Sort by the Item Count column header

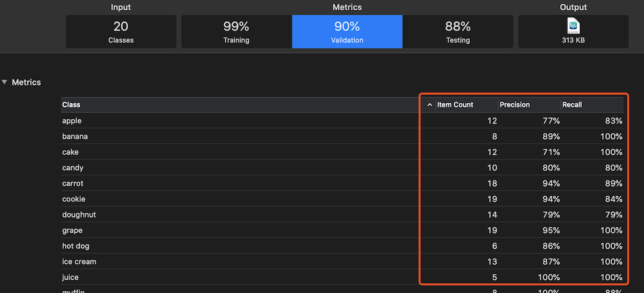click(455, 105)
